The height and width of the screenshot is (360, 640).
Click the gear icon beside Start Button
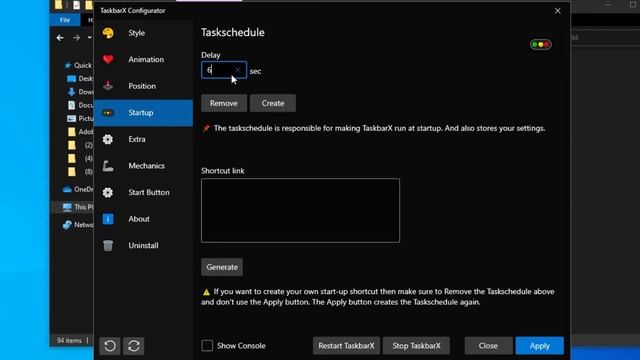(x=108, y=192)
